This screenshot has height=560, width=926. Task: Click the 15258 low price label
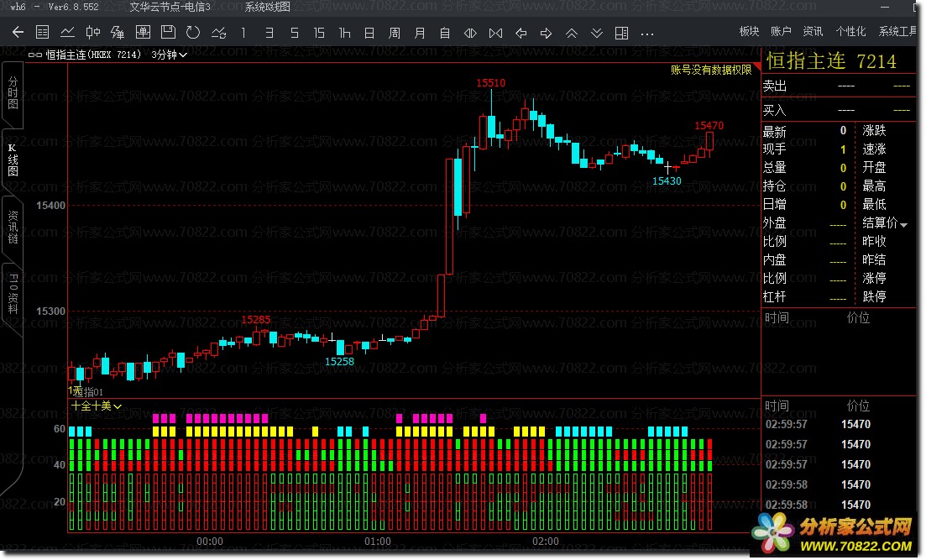(339, 362)
